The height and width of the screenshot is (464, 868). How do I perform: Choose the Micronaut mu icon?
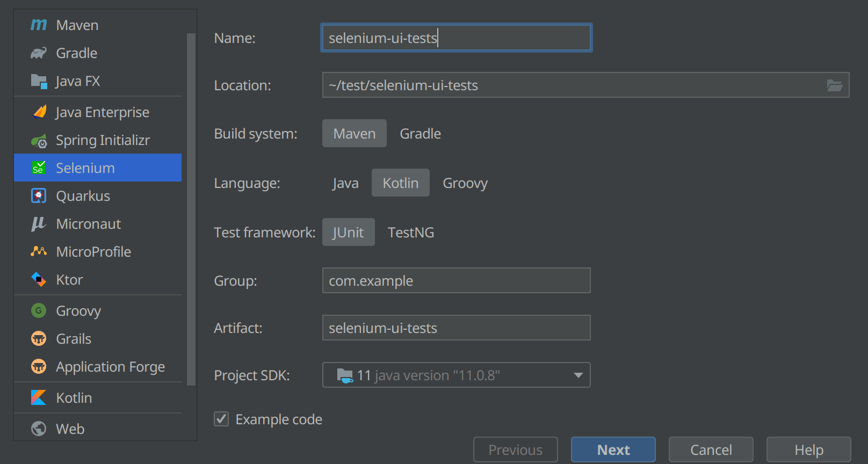click(39, 224)
